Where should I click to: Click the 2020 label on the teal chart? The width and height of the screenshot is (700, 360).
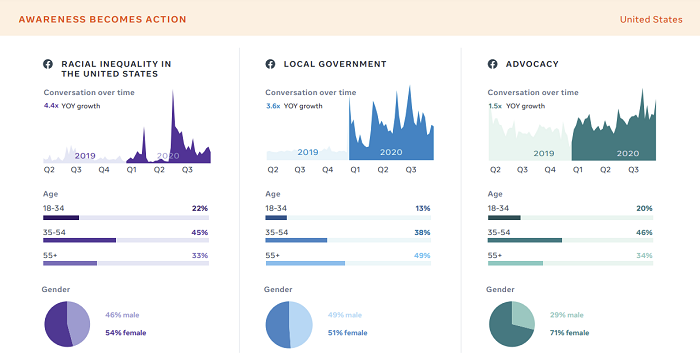tap(628, 153)
